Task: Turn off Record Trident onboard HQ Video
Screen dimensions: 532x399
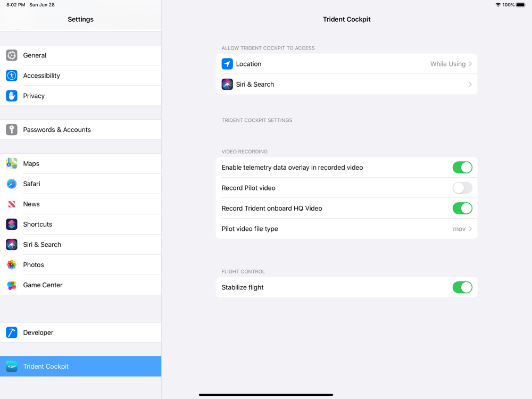Action: (x=462, y=208)
